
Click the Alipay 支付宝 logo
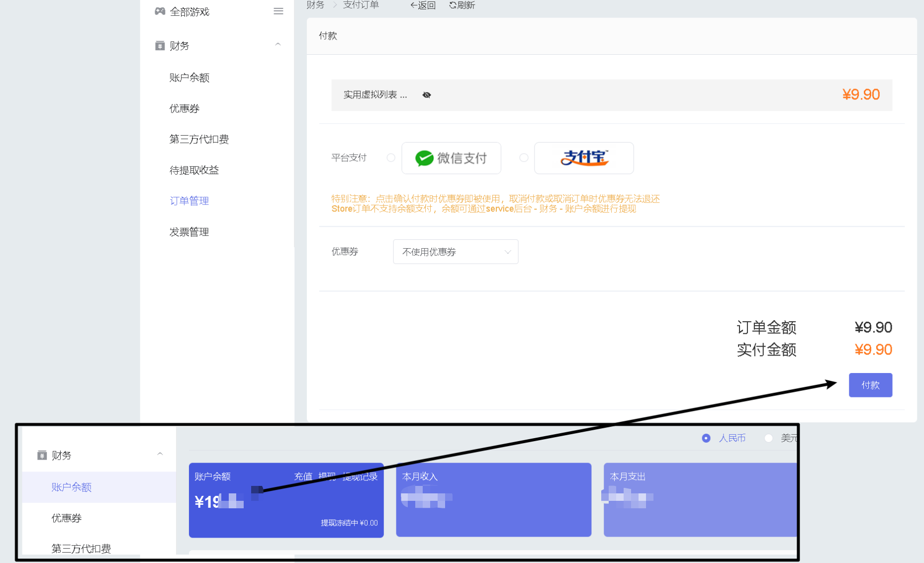pos(583,158)
